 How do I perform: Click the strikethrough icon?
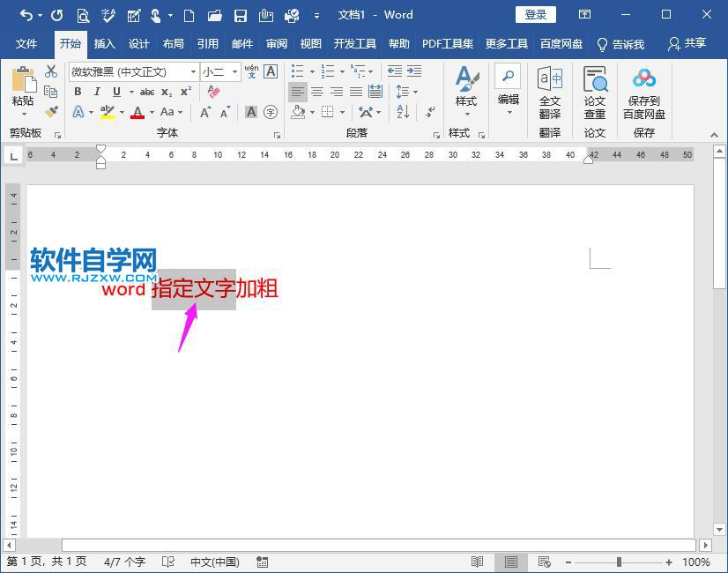(148, 92)
